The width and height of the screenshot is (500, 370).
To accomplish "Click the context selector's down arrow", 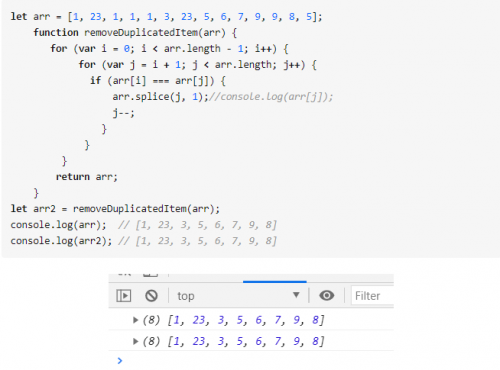I will click(x=296, y=295).
